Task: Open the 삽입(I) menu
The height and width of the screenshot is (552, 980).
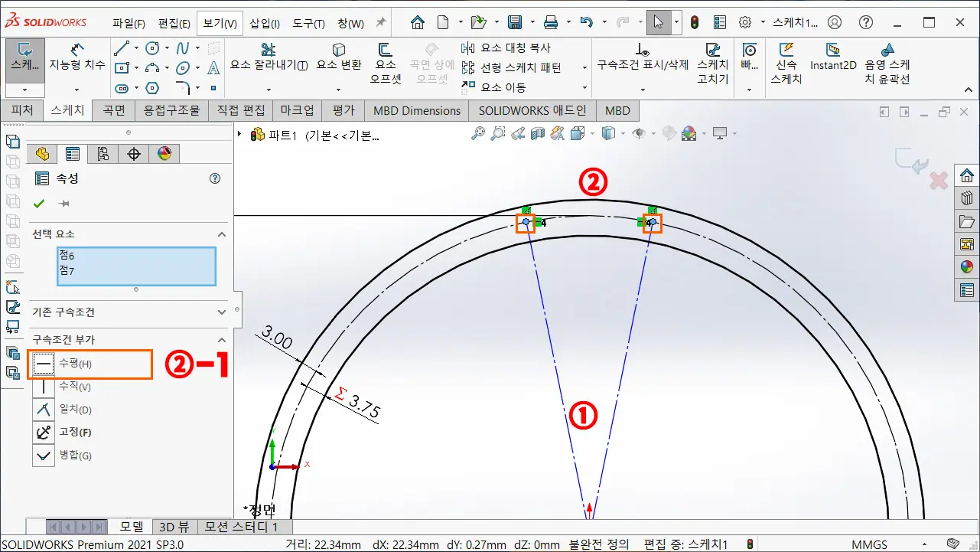Action: 265,23
